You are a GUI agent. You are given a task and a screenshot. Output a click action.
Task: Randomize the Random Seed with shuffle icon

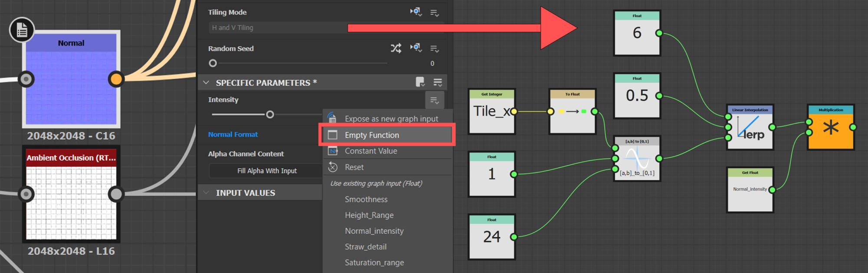(396, 48)
